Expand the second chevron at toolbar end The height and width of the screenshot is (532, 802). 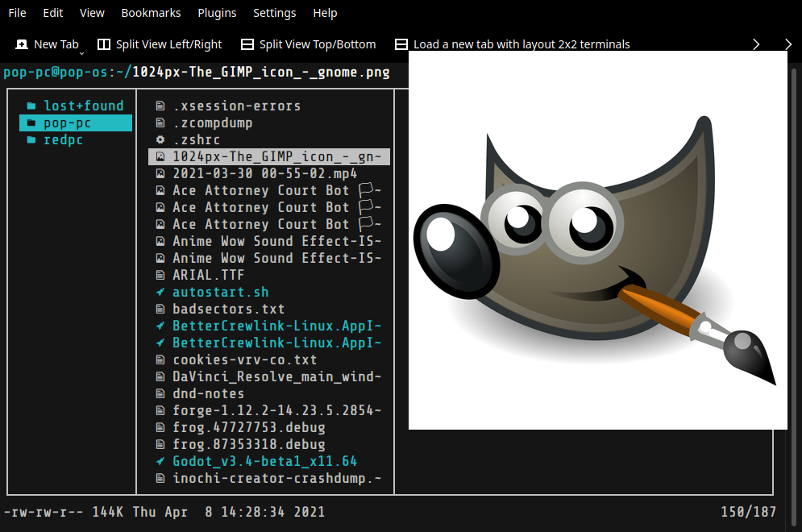pos(788,44)
